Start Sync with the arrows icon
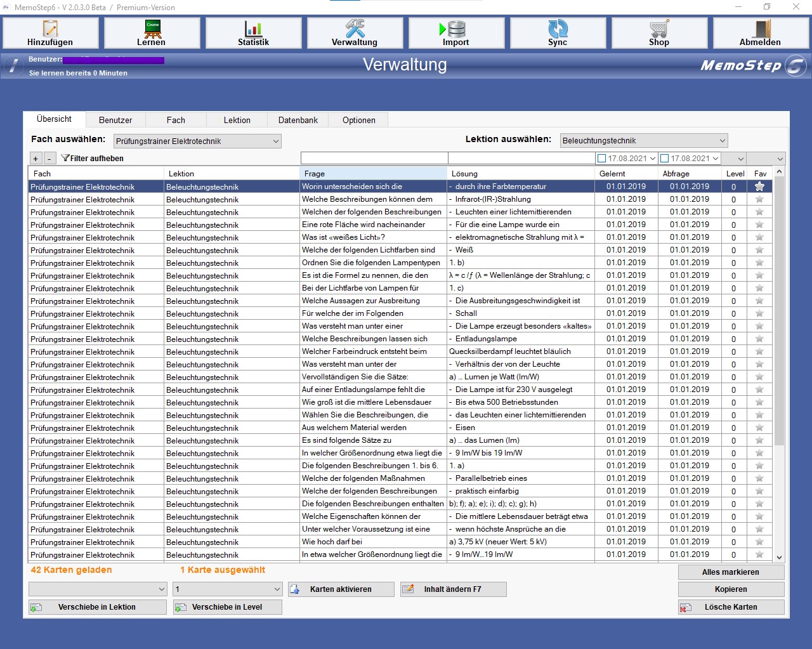812x649 pixels. tap(558, 29)
